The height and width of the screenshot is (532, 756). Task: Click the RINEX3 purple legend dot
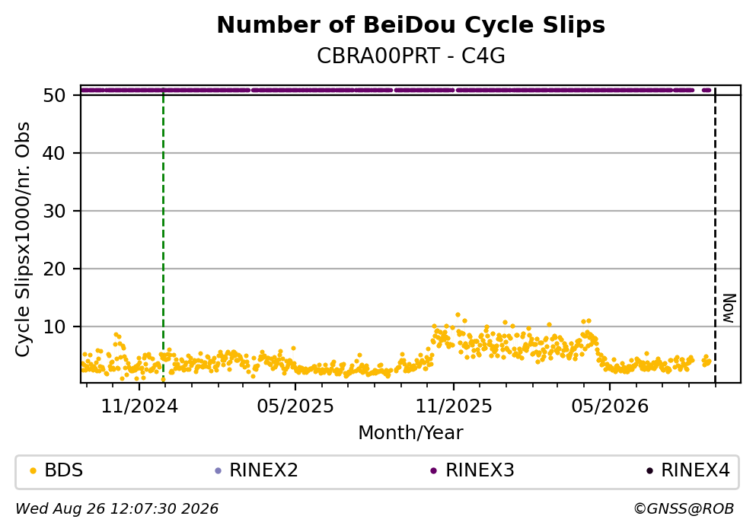point(433,471)
